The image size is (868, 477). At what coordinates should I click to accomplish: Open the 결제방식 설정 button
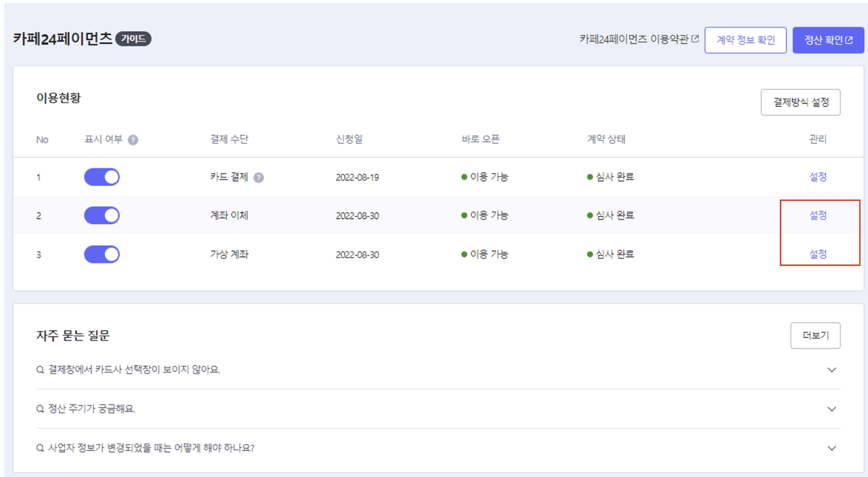(800, 102)
